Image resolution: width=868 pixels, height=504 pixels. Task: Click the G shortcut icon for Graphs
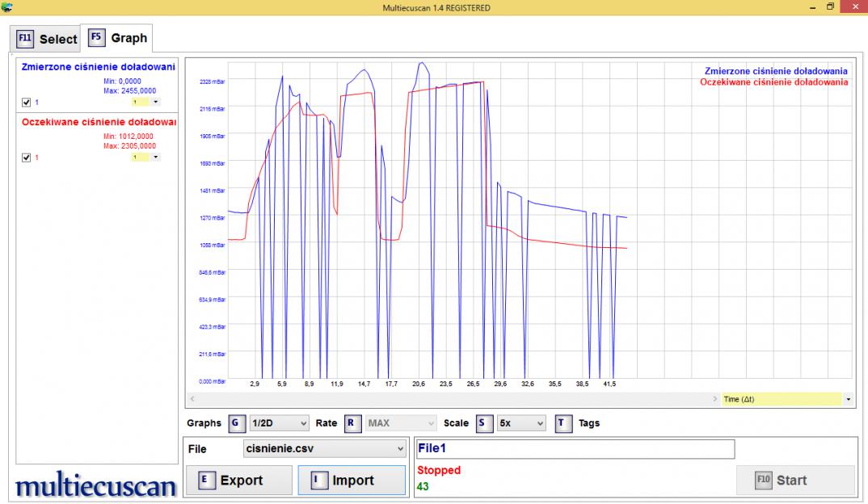click(236, 423)
